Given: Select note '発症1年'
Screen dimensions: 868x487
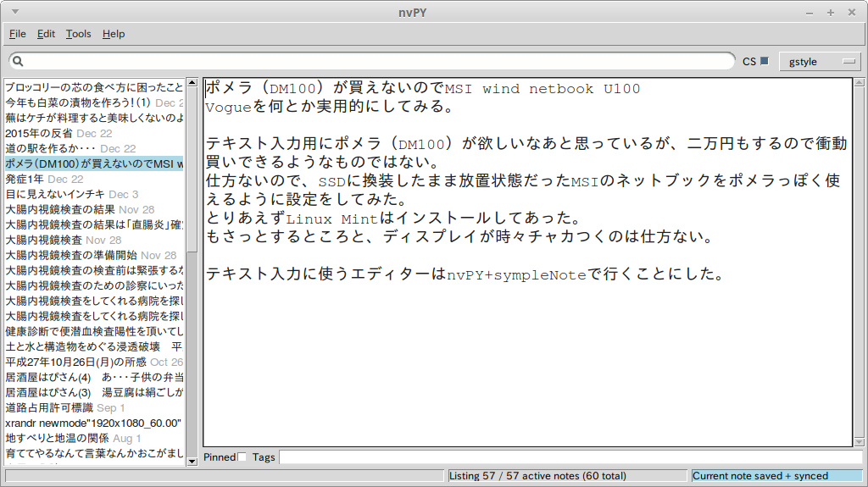Looking at the screenshot, I should coord(94,180).
